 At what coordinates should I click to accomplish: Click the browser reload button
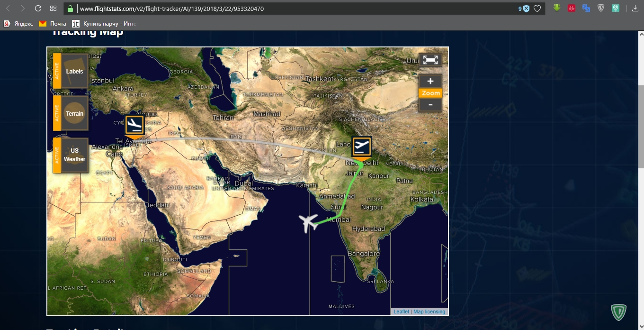pyautogui.click(x=38, y=9)
